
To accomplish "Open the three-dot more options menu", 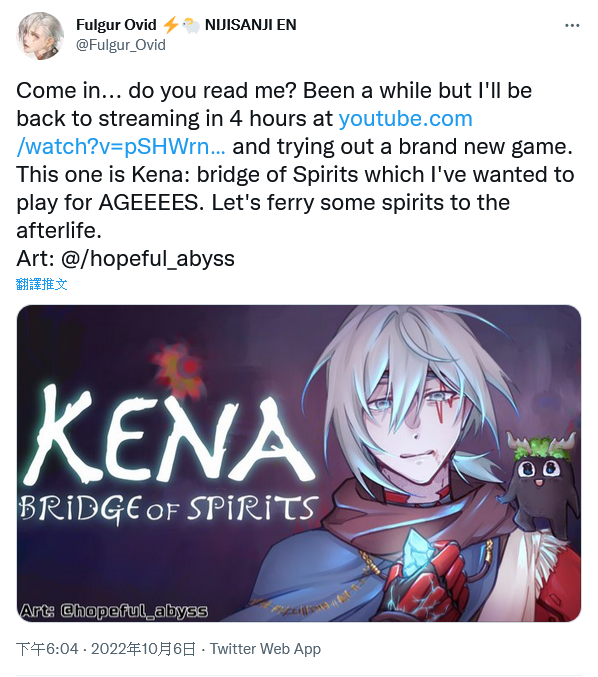I will tap(572, 26).
